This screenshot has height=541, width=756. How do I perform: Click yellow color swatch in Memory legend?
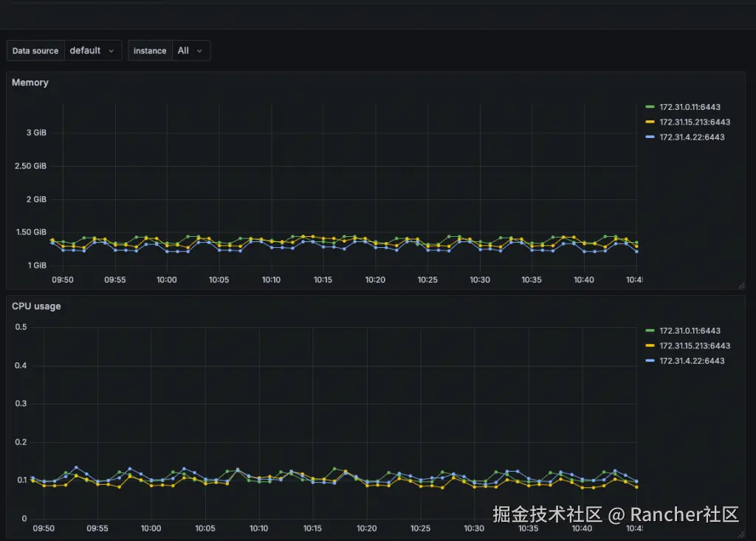(x=650, y=122)
